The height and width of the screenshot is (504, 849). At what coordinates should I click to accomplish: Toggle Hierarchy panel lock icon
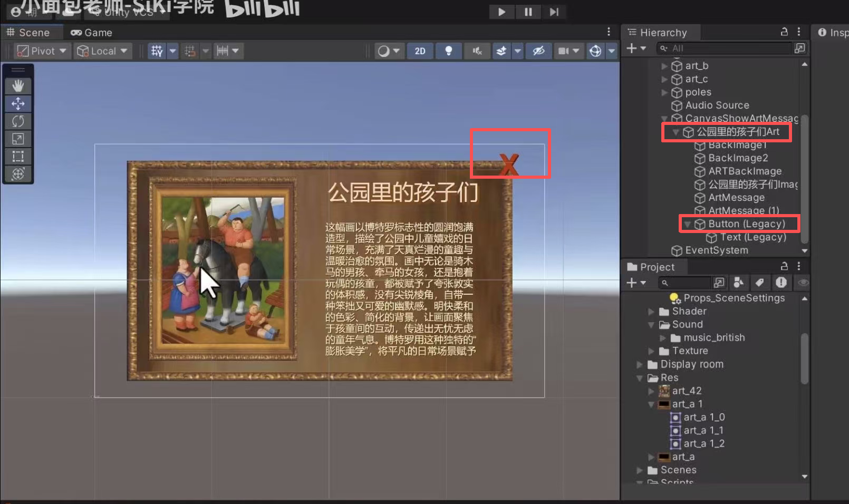click(784, 32)
